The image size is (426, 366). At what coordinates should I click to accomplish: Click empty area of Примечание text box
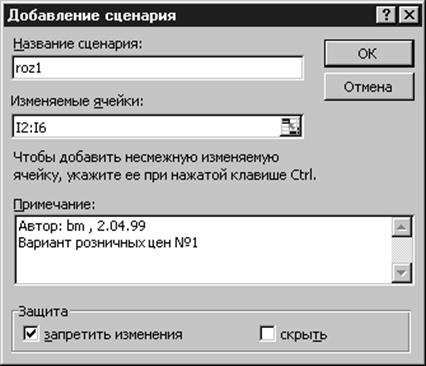tap(203, 267)
